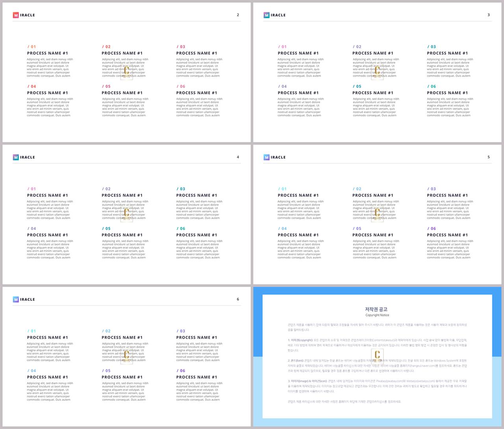Click the '/ 03' label on slide 6
504x429 pixels.
pyautogui.click(x=181, y=331)
